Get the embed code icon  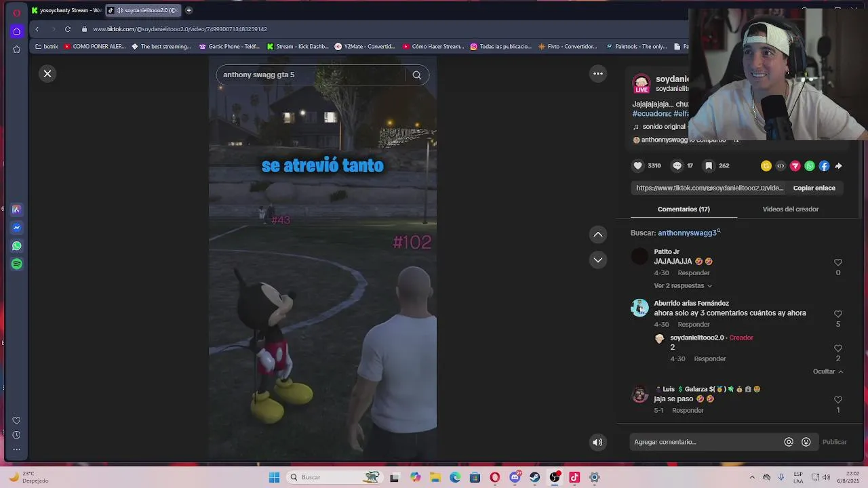pos(781,165)
